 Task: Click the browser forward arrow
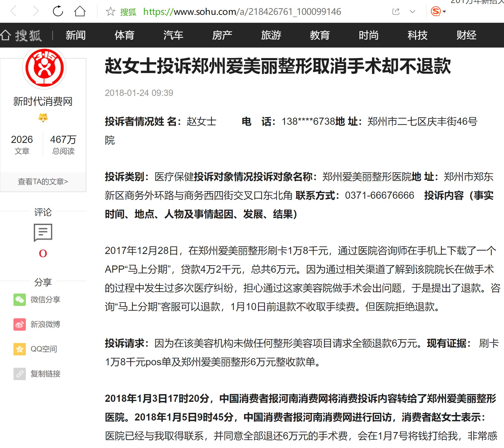(36, 12)
